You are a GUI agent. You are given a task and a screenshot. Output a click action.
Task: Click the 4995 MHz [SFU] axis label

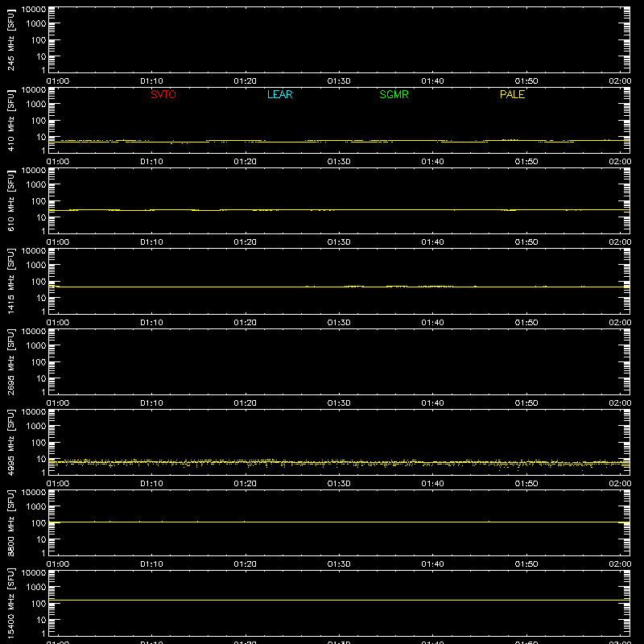pyautogui.click(x=10, y=442)
